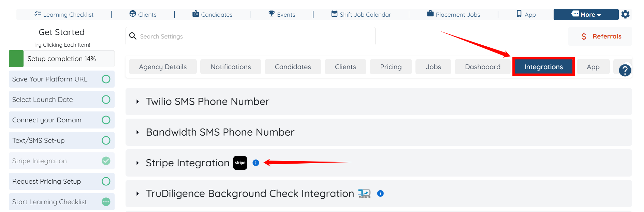Image resolution: width=644 pixels, height=212 pixels.
Task: Expand the Bandwidth SMS Phone Number section
Action: [220, 132]
